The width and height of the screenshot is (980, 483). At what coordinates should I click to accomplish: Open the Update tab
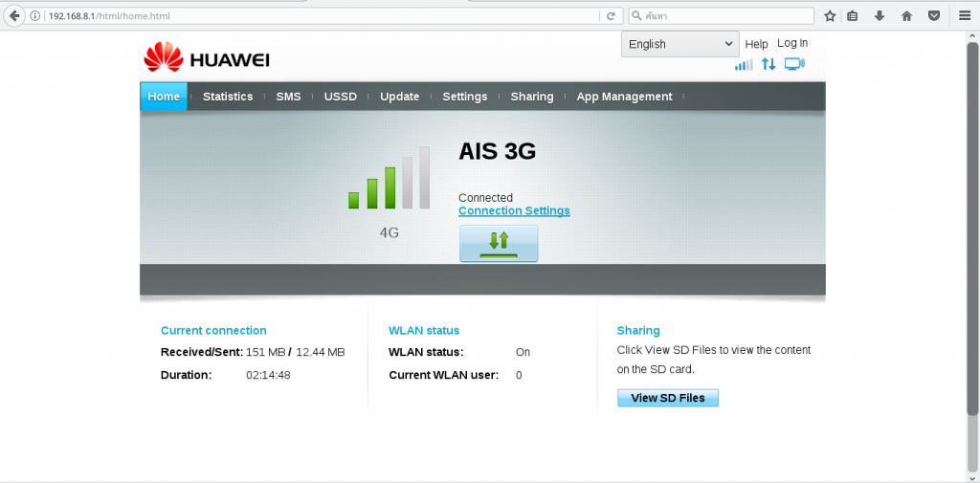click(x=399, y=97)
